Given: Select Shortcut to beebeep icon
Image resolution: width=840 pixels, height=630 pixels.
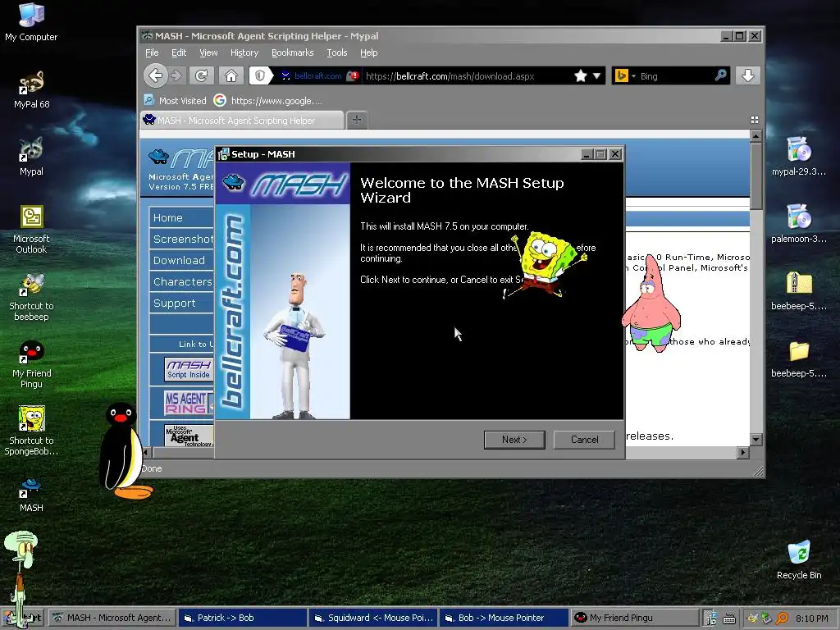Looking at the screenshot, I should click(x=31, y=297).
